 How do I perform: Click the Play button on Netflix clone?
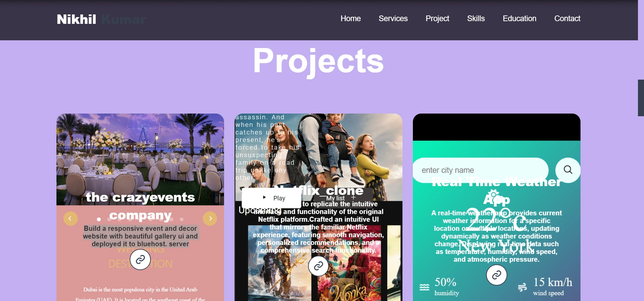[271, 198]
